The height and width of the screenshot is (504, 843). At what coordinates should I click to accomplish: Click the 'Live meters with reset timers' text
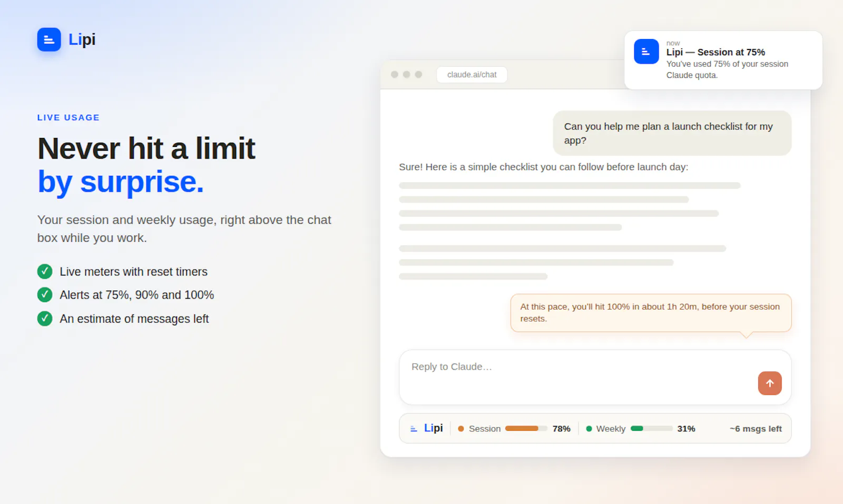pyautogui.click(x=133, y=272)
